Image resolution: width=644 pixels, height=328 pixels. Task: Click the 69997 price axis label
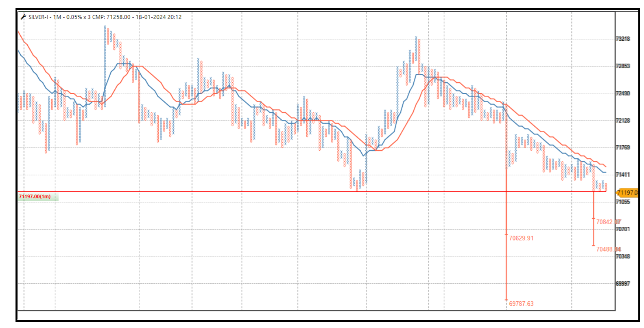point(623,284)
